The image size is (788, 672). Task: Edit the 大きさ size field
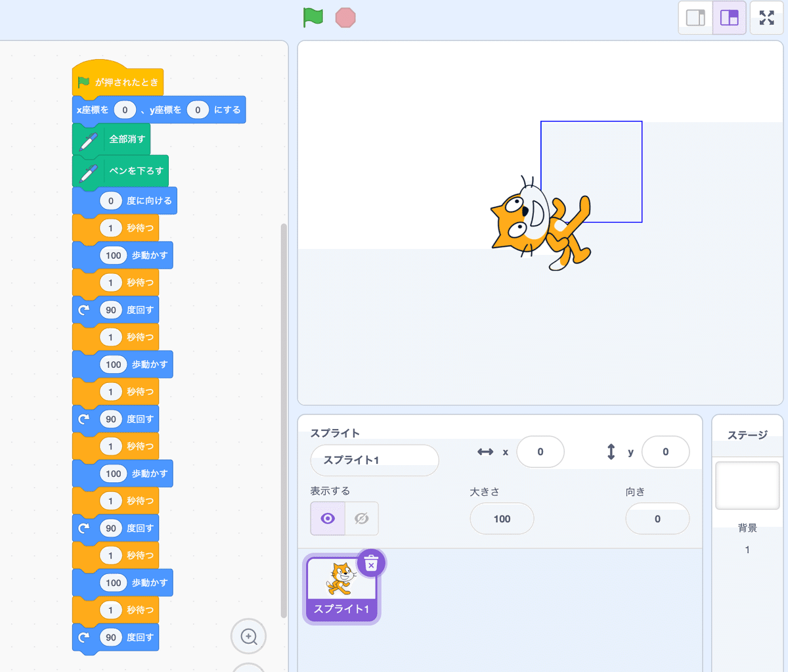[x=502, y=519]
